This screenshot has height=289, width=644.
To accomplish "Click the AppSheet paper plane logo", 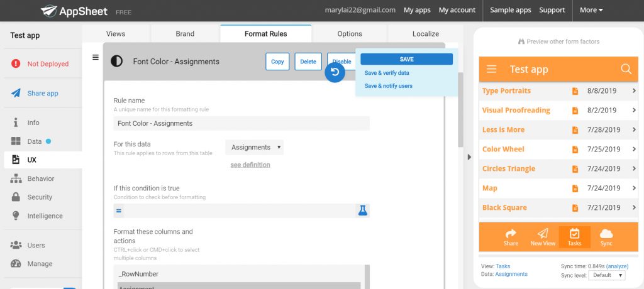I will 49,11.
